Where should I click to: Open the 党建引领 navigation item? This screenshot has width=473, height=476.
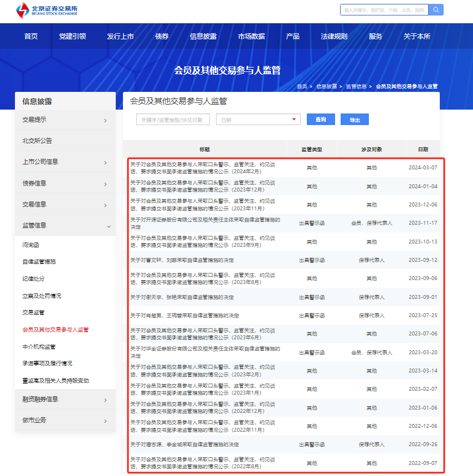(x=73, y=36)
